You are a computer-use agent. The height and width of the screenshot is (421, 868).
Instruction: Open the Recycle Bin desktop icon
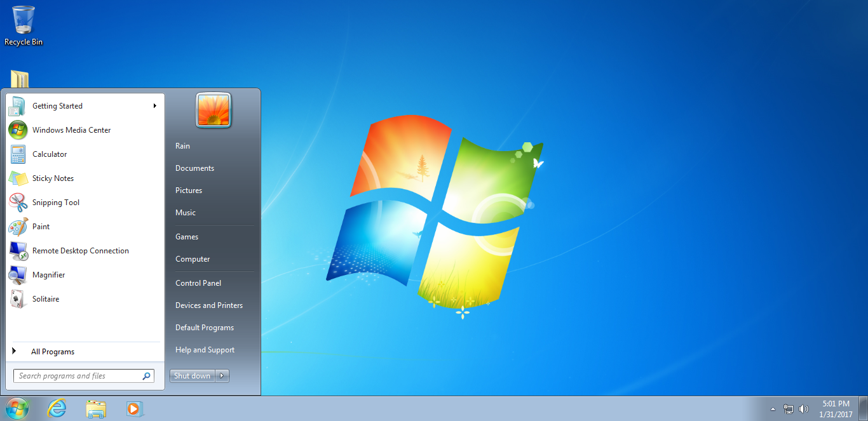tap(24, 25)
